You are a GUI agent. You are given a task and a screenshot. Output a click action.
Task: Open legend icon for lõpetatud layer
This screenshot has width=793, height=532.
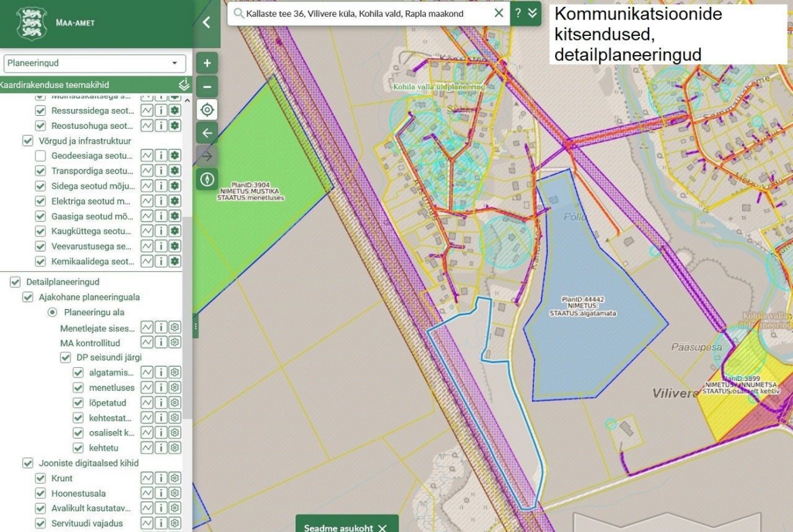[x=146, y=403]
